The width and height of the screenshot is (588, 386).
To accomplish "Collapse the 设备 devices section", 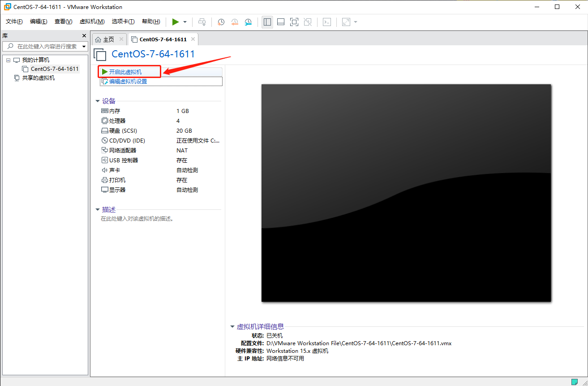I will coord(98,100).
